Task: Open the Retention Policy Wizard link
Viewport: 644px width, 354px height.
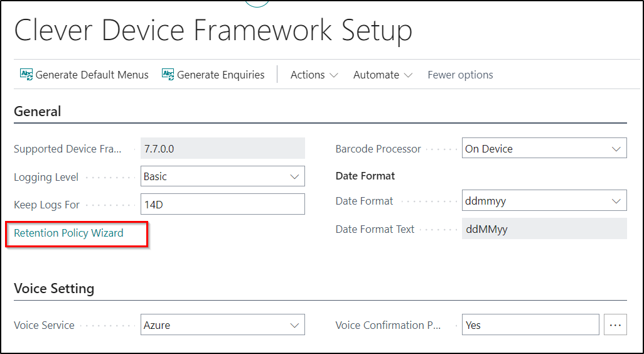Action: coord(68,233)
